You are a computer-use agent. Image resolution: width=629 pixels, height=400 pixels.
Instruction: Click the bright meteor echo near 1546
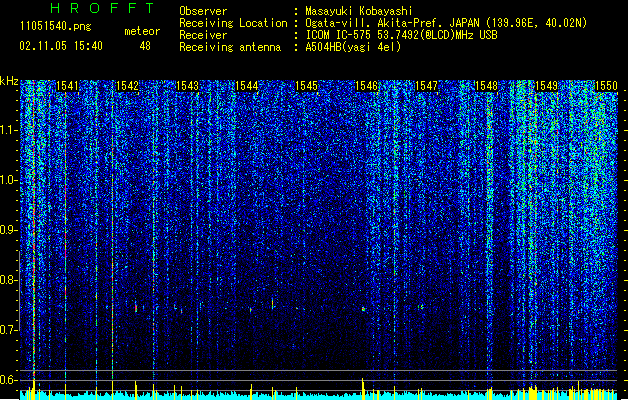pyautogui.click(x=363, y=309)
